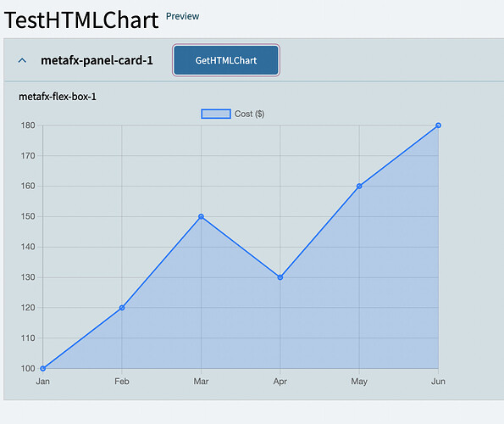This screenshot has width=504, height=424.
Task: Open the Preview link
Action: pyautogui.click(x=183, y=16)
